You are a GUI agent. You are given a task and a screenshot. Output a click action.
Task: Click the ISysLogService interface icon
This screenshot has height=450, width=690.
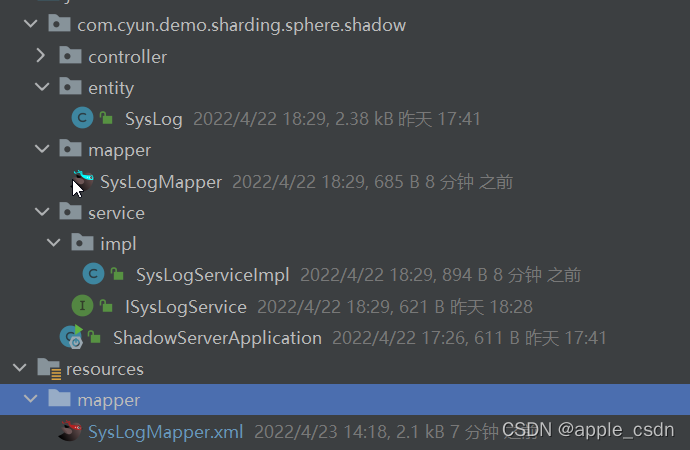82,306
